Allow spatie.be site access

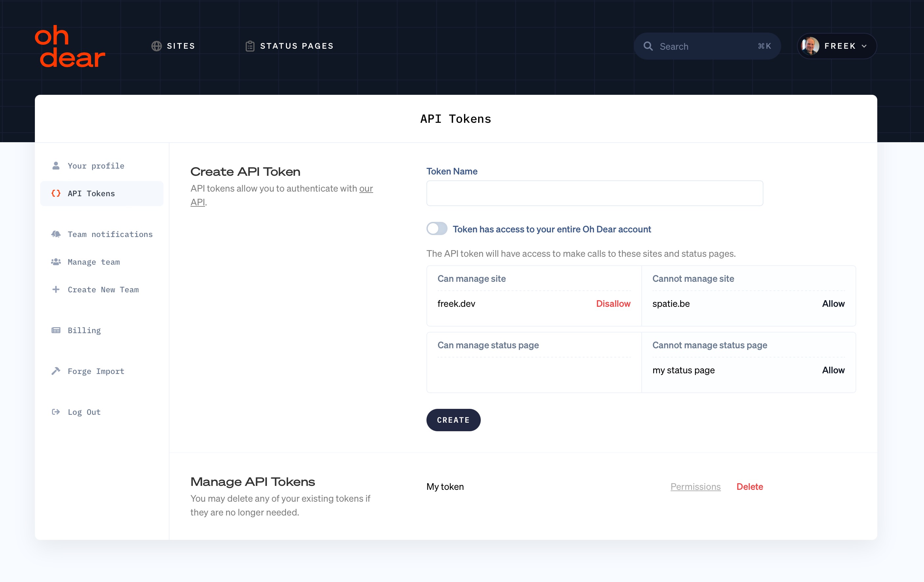(x=833, y=303)
